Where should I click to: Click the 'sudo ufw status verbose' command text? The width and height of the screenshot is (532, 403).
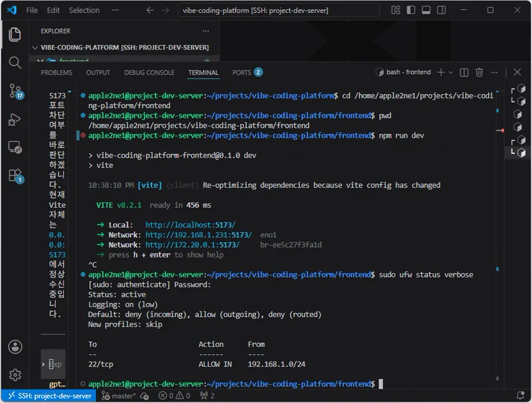click(x=426, y=274)
